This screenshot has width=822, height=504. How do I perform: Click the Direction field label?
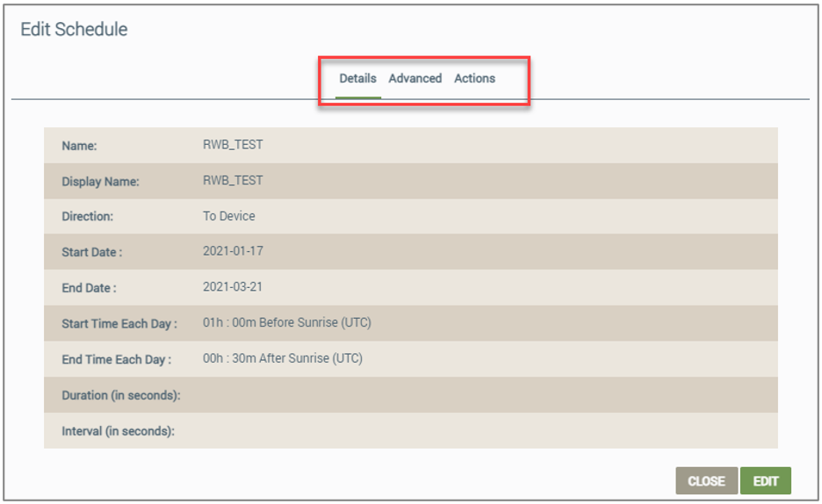[x=88, y=216]
